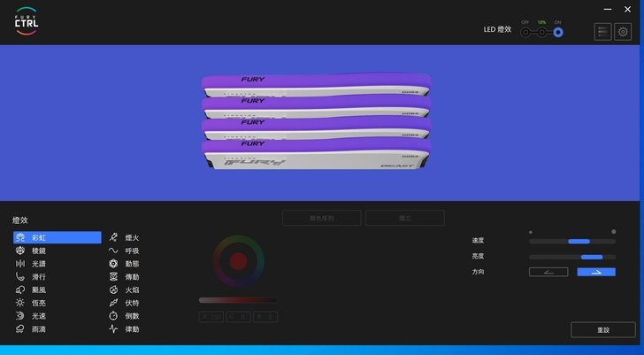Select the 傳動 transmission effect icon
The height and width of the screenshot is (355, 644).
[113, 277]
